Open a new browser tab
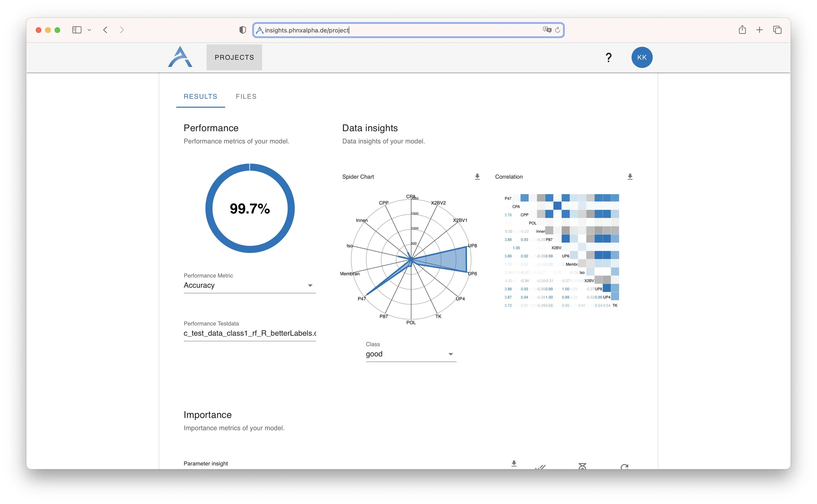 (x=759, y=30)
